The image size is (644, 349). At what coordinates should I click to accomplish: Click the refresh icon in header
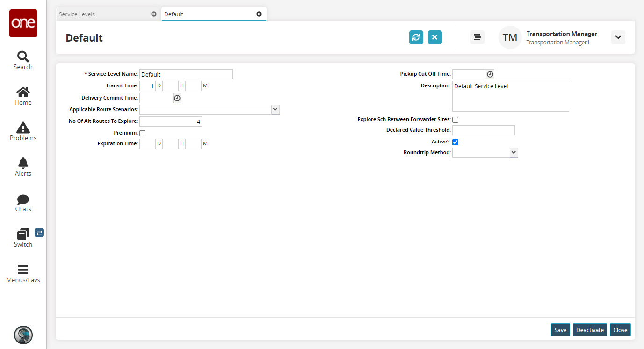click(416, 37)
